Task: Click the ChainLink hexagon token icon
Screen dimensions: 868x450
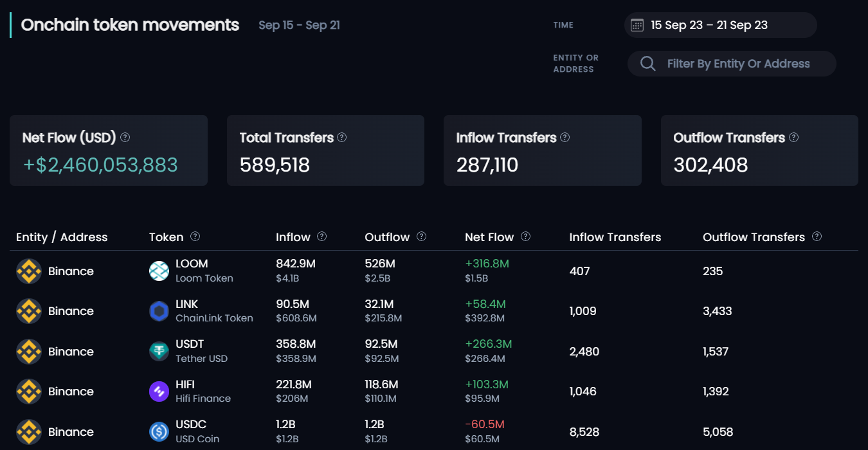Action: click(159, 311)
